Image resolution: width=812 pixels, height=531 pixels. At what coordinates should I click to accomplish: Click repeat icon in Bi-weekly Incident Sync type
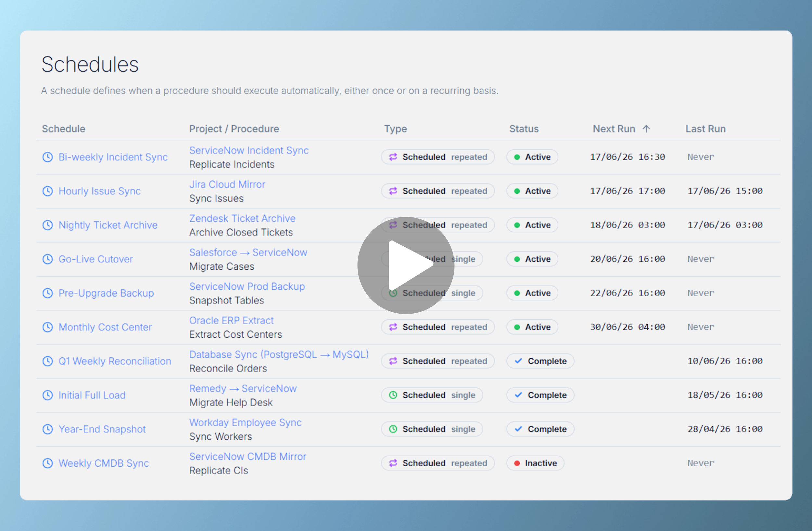(393, 157)
